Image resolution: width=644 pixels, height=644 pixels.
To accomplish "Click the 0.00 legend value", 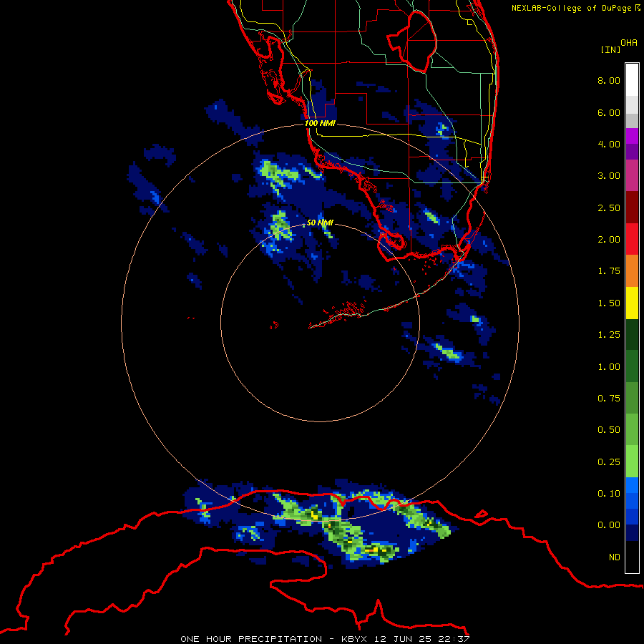I will tap(609, 525).
